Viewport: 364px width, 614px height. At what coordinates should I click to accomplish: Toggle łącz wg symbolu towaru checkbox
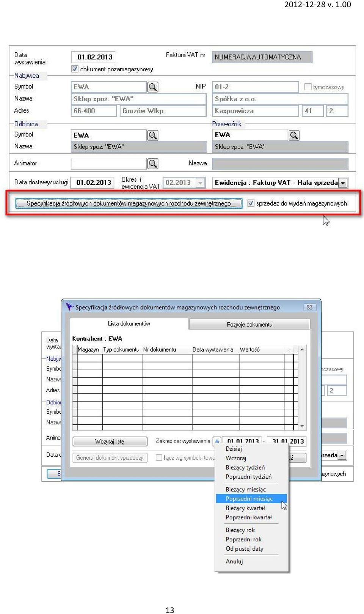159,458
